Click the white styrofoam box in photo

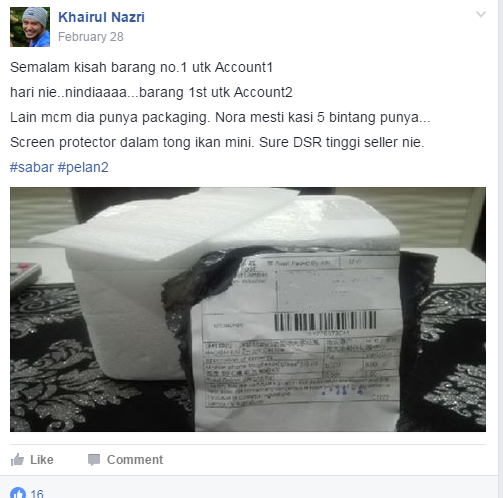coord(127,317)
